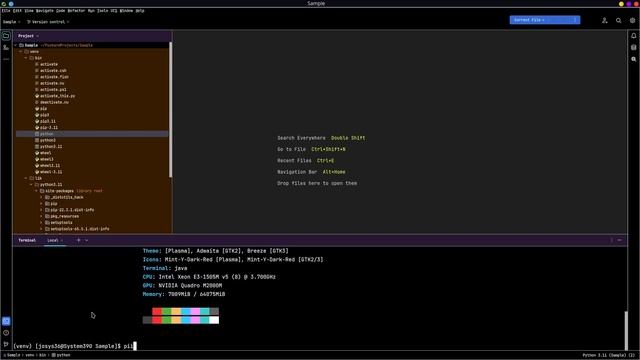Toggle the Terminal tool window sidebar icon

tap(6, 321)
